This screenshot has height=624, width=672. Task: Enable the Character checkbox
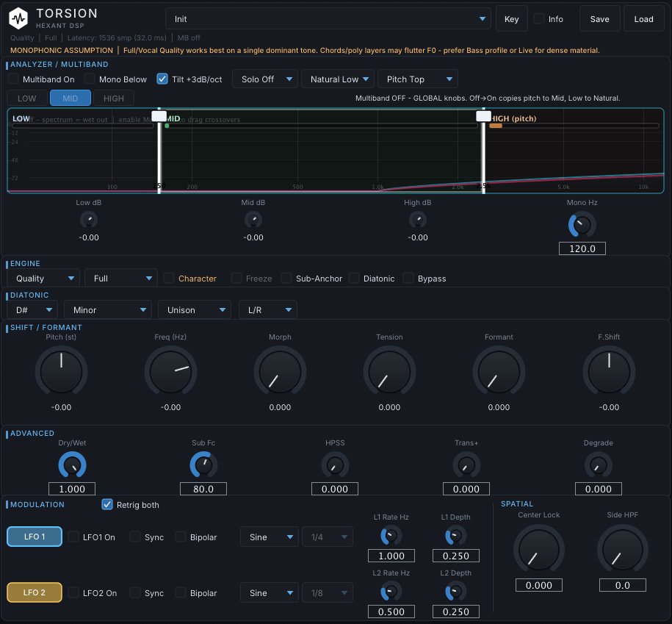pos(169,279)
